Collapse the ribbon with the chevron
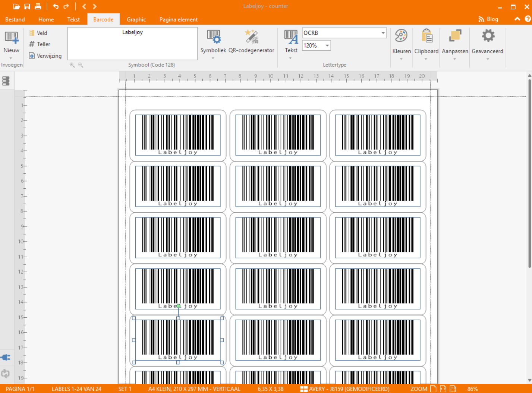This screenshot has width=532, height=393. click(x=517, y=19)
